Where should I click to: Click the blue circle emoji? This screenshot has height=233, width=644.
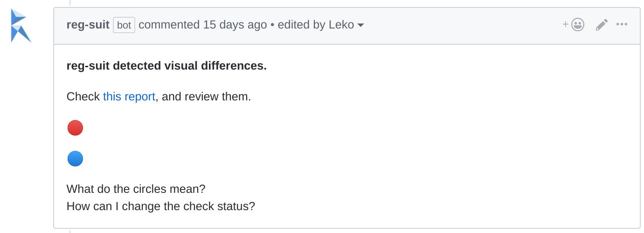click(75, 159)
